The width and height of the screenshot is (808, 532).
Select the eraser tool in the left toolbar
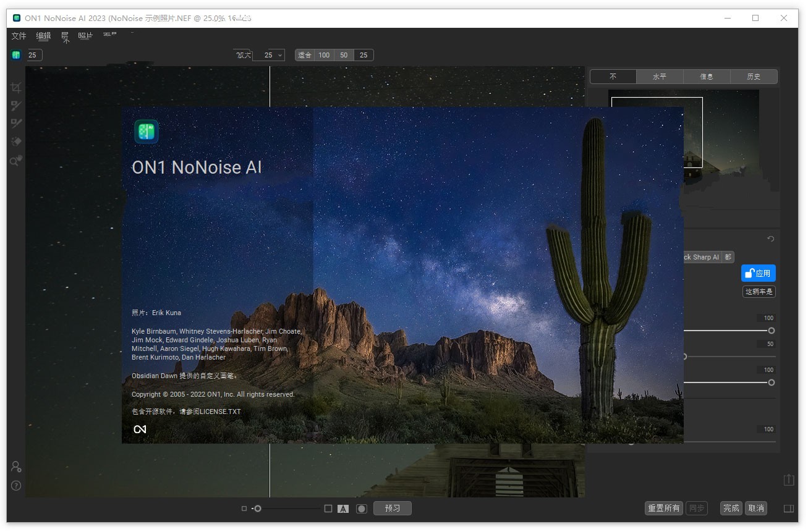[x=16, y=141]
